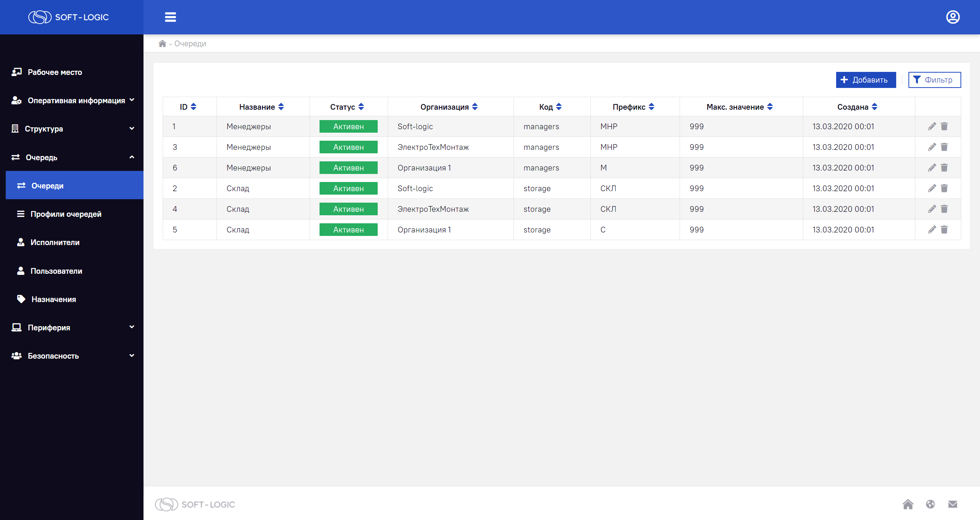Delete queue ID 4 trash icon
This screenshot has width=980, height=520.
pyautogui.click(x=944, y=209)
